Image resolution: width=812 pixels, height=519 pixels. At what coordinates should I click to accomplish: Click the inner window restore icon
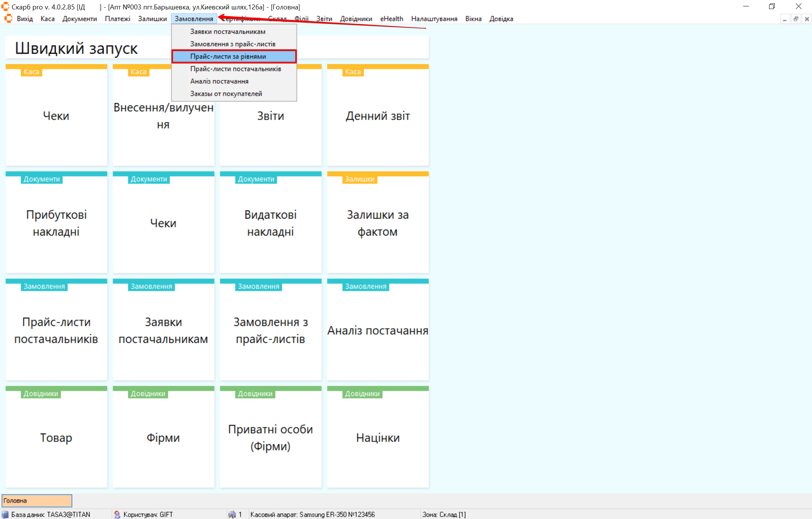pyautogui.click(x=795, y=19)
